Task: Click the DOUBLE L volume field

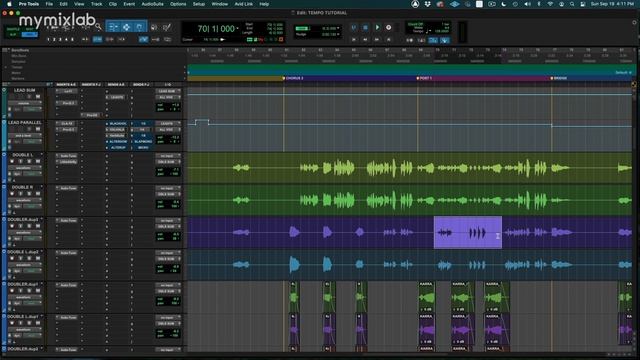Action: tap(168, 169)
